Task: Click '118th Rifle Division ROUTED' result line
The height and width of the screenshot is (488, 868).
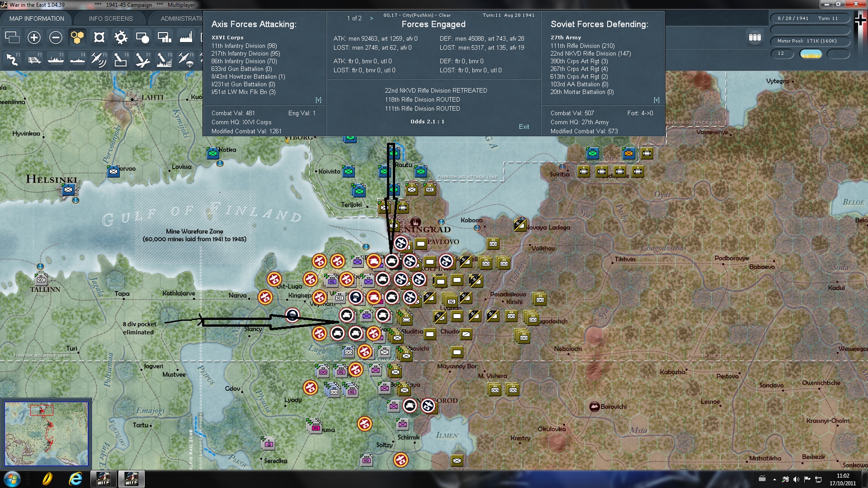Action: pyautogui.click(x=423, y=100)
